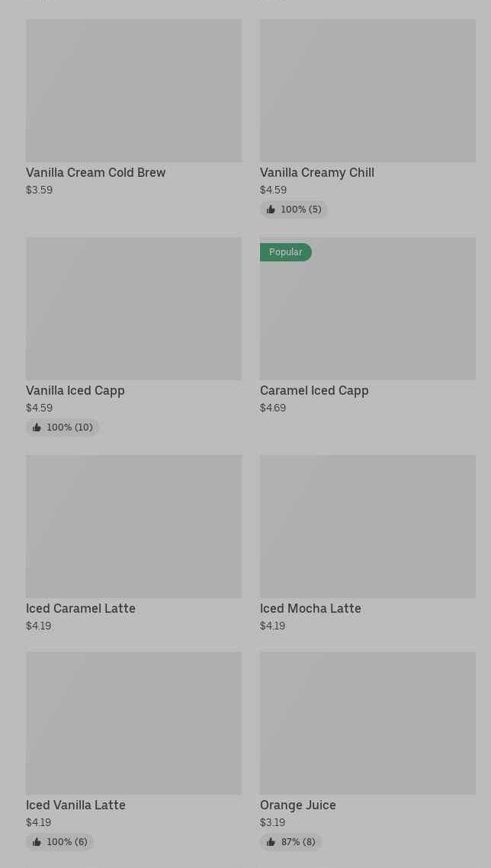491x868 pixels.
Task: Click the 87% (8) rating pill
Action: pos(291,842)
